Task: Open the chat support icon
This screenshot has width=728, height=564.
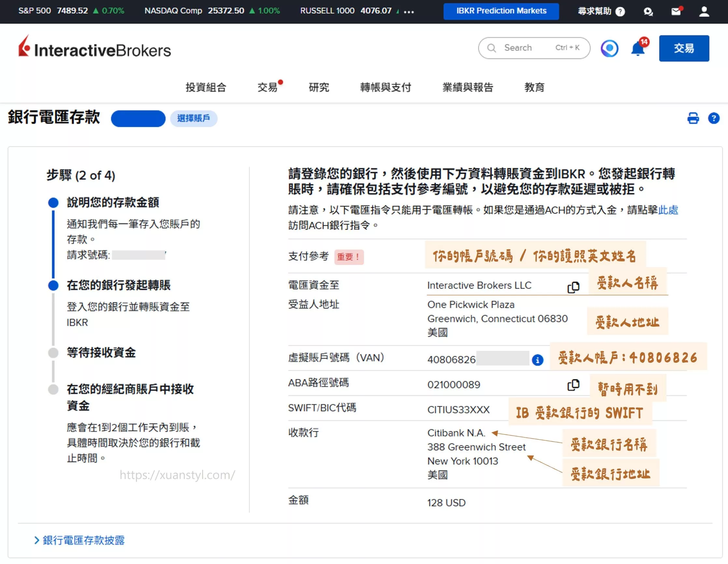Action: (648, 12)
